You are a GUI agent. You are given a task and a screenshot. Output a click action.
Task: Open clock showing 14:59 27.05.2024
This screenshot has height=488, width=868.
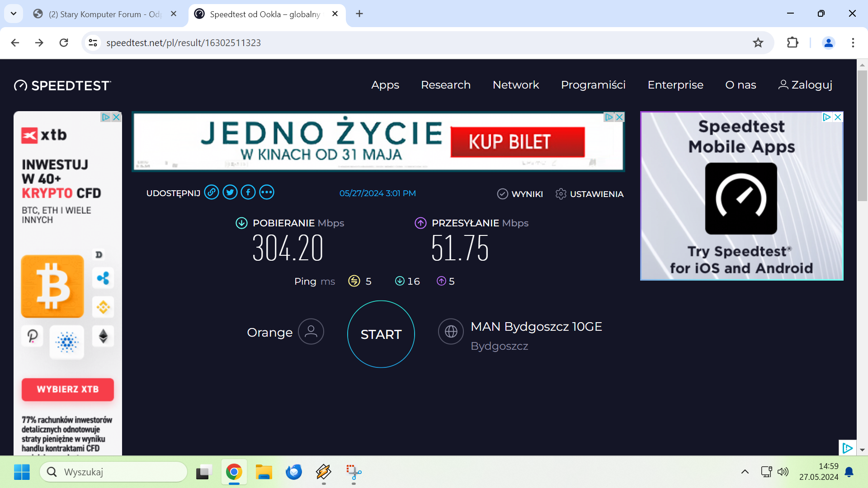(819, 472)
